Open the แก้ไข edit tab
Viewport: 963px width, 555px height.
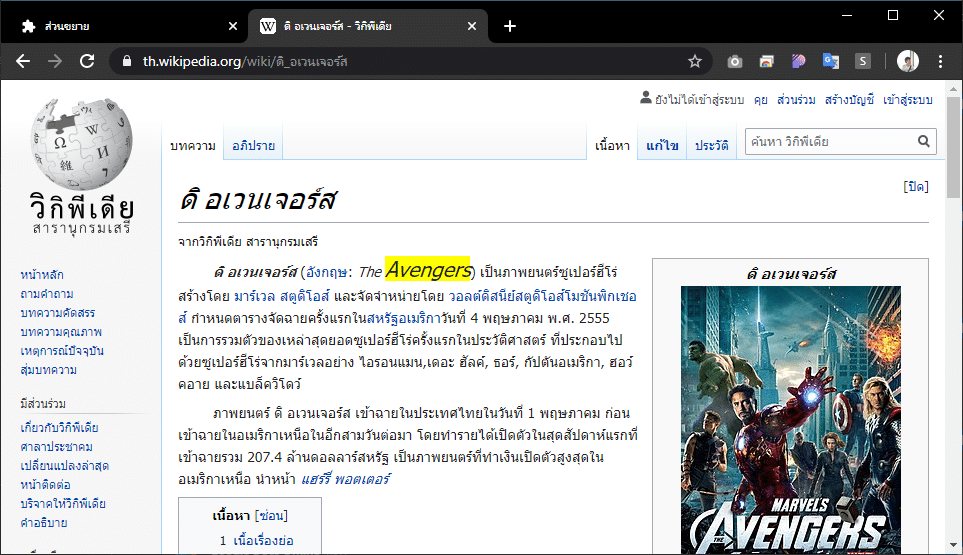662,146
